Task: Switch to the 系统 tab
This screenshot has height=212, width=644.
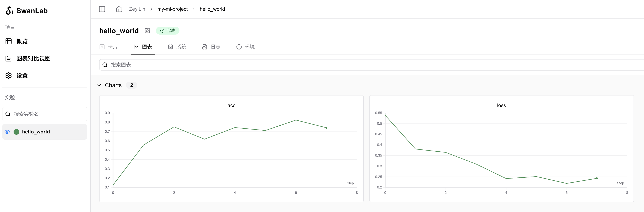Action: (177, 47)
